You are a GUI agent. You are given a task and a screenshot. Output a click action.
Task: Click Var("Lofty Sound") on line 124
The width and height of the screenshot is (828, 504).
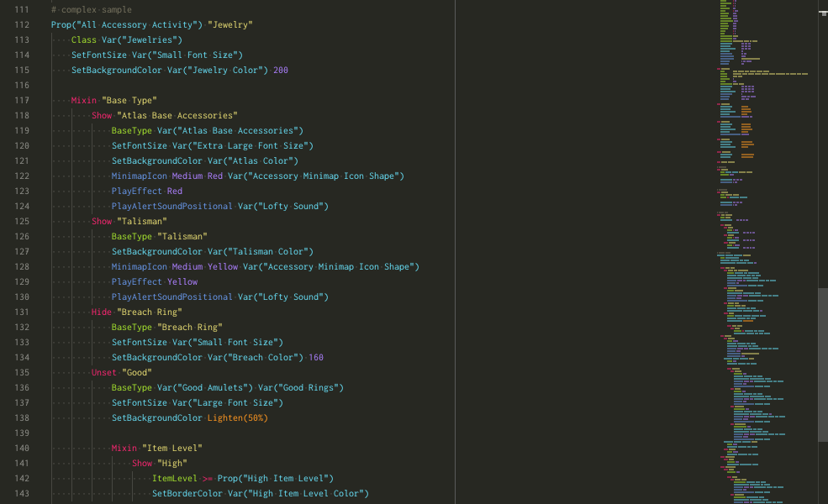pyautogui.click(x=283, y=207)
